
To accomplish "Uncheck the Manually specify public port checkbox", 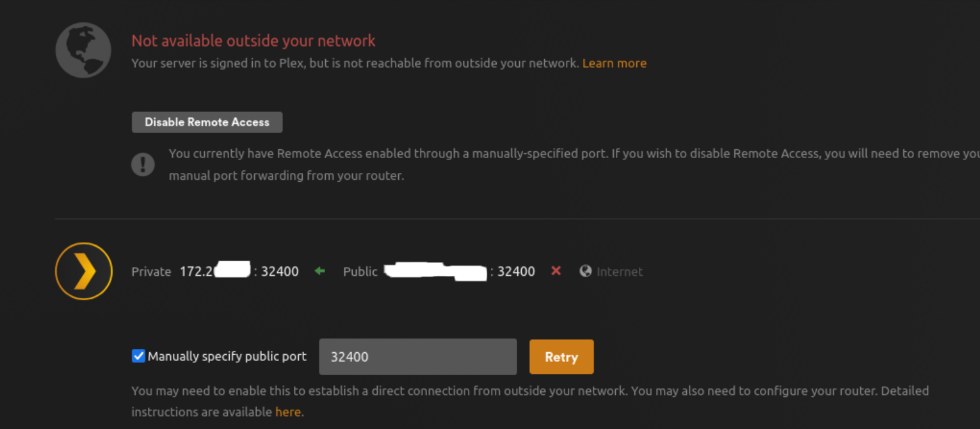I will click(138, 356).
